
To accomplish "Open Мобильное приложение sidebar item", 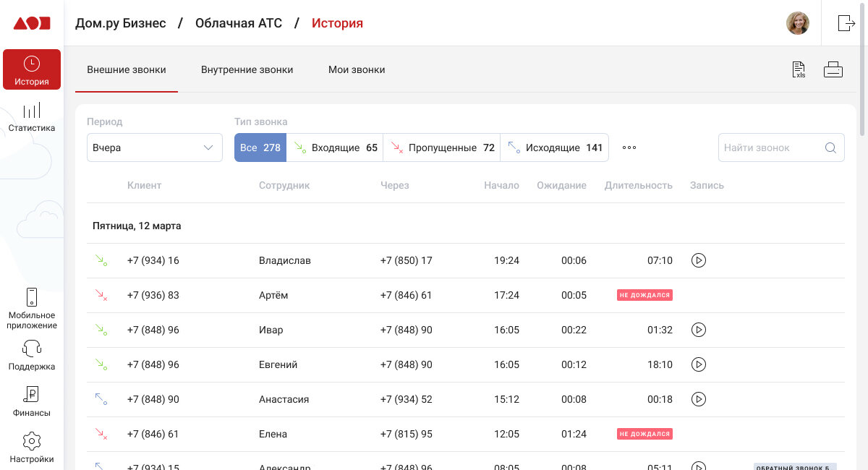I will (32, 308).
